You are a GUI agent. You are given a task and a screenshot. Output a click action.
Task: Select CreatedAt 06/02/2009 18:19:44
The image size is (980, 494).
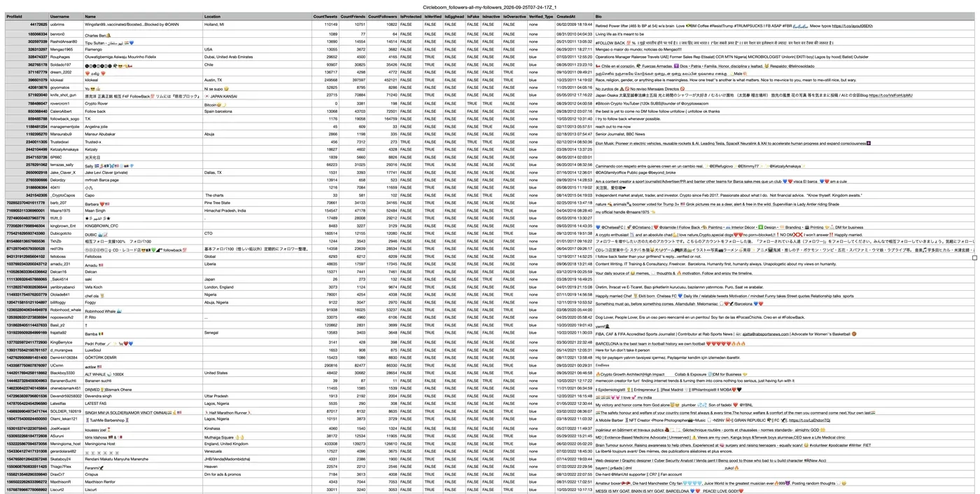574,25
